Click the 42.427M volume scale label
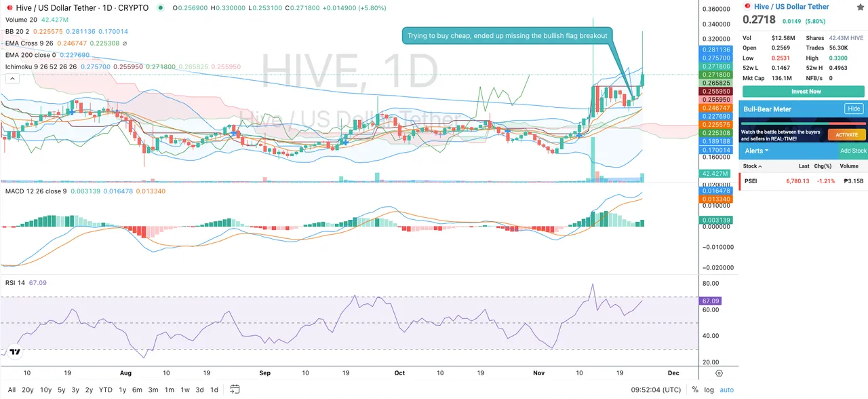Screen dimensions: 868x399 tap(715, 174)
